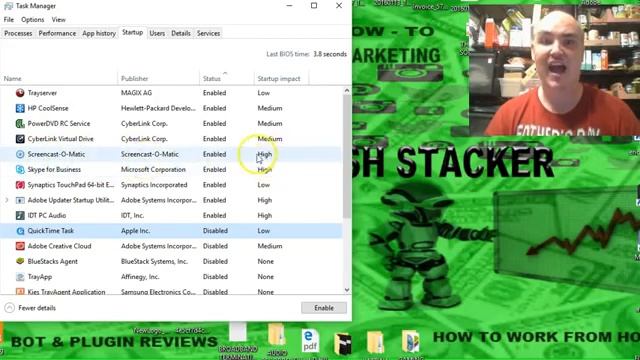Viewport: 640px width, 360px height.
Task: Switch to the Services tab
Action: tap(209, 33)
